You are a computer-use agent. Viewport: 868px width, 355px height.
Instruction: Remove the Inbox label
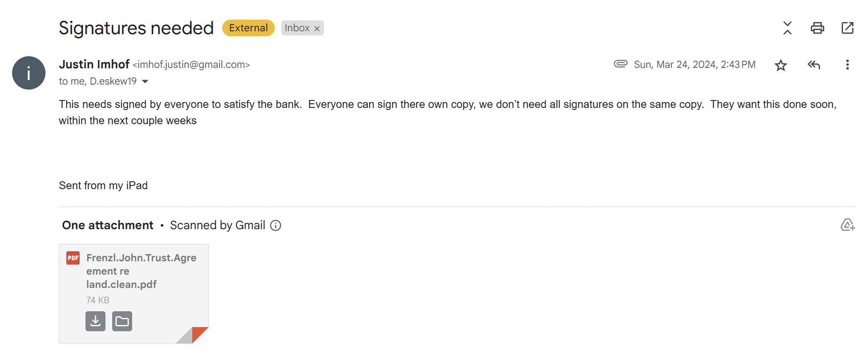(x=317, y=28)
